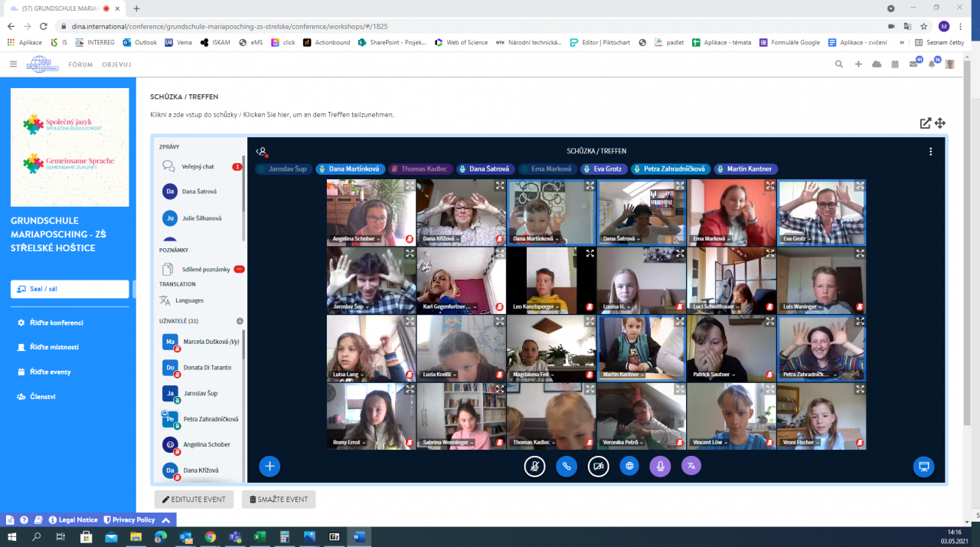Open the three-dot meeting options menu
The height and width of the screenshot is (547, 980).
(x=930, y=152)
